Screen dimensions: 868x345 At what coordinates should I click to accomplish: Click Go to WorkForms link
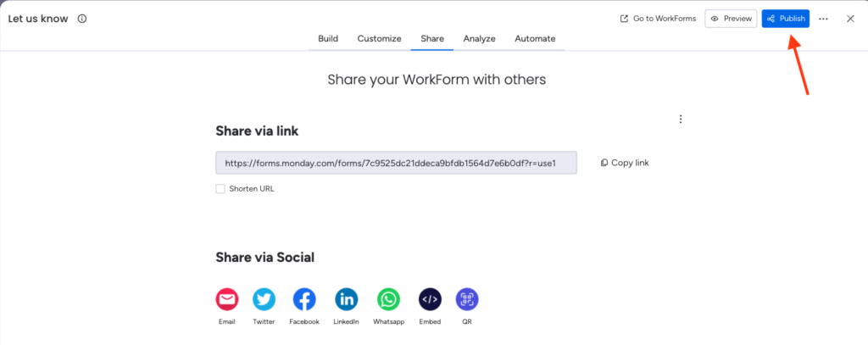point(659,19)
